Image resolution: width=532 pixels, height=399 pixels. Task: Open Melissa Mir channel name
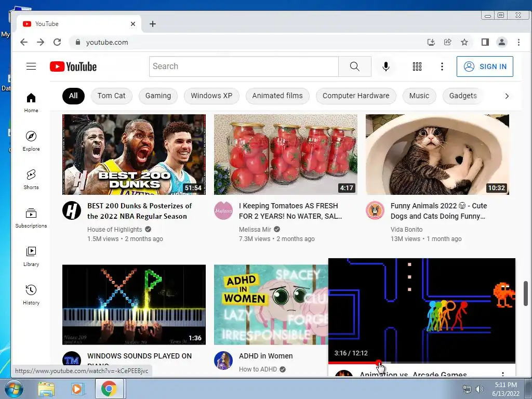pyautogui.click(x=255, y=229)
